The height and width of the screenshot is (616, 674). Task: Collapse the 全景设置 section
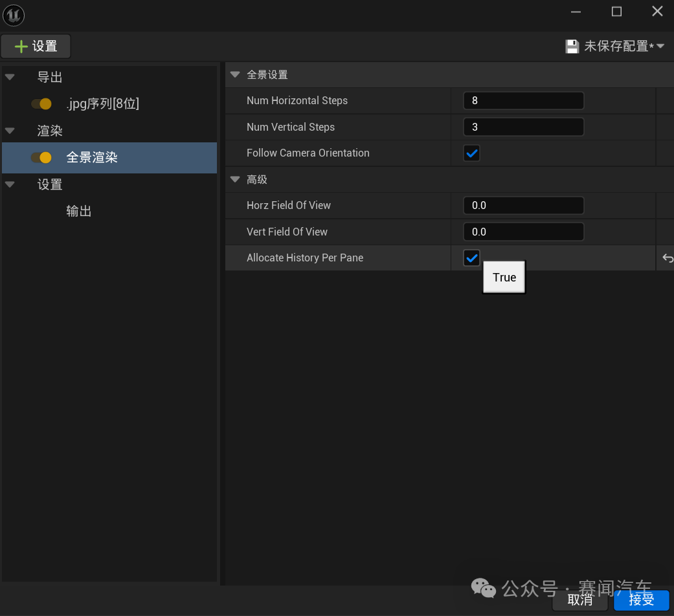[234, 74]
